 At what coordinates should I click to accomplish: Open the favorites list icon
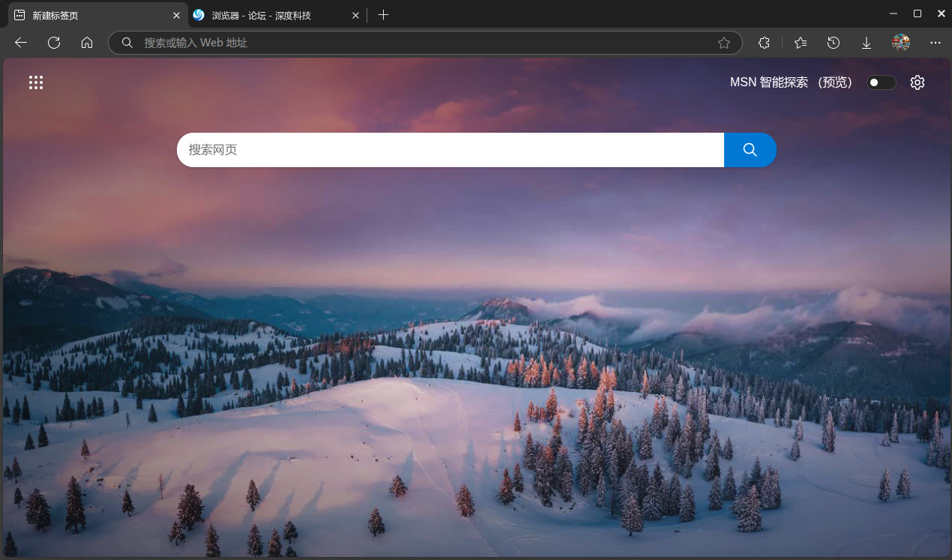click(801, 43)
